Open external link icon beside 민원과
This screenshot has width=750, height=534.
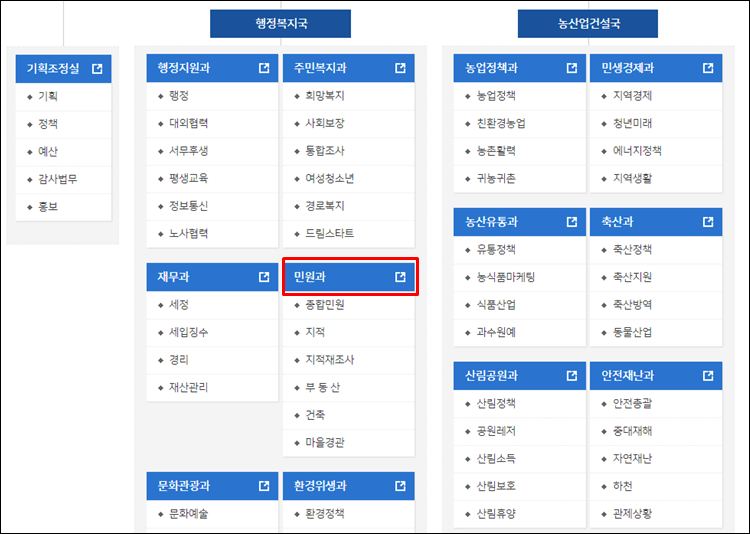(400, 277)
